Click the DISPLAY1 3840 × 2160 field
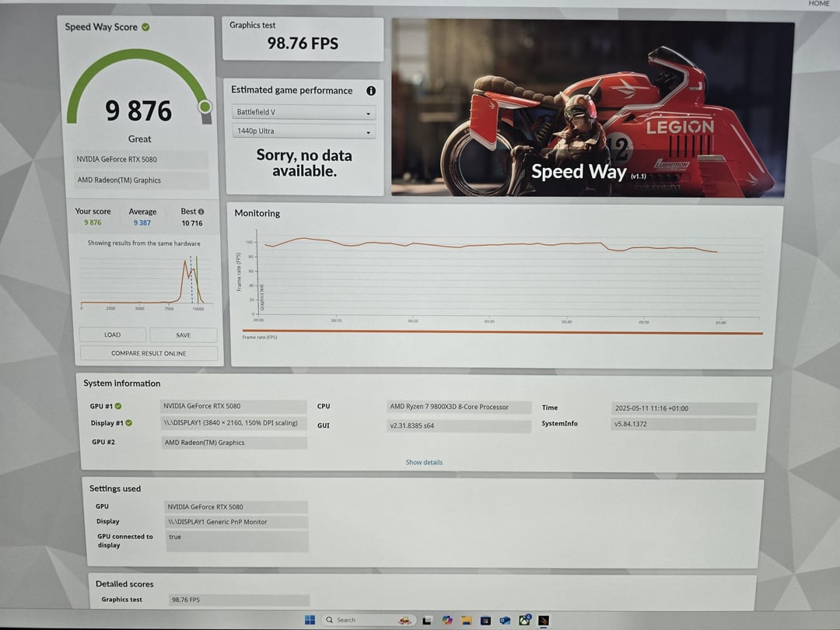The width and height of the screenshot is (840, 630). (233, 423)
